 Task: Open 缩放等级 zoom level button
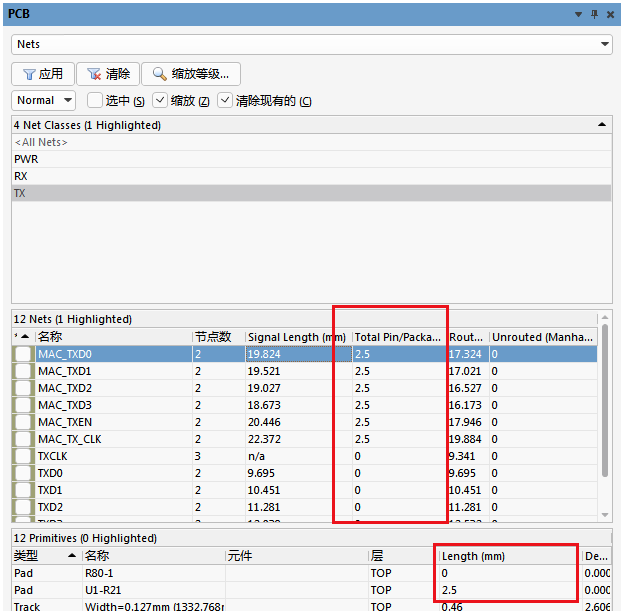pyautogui.click(x=191, y=74)
